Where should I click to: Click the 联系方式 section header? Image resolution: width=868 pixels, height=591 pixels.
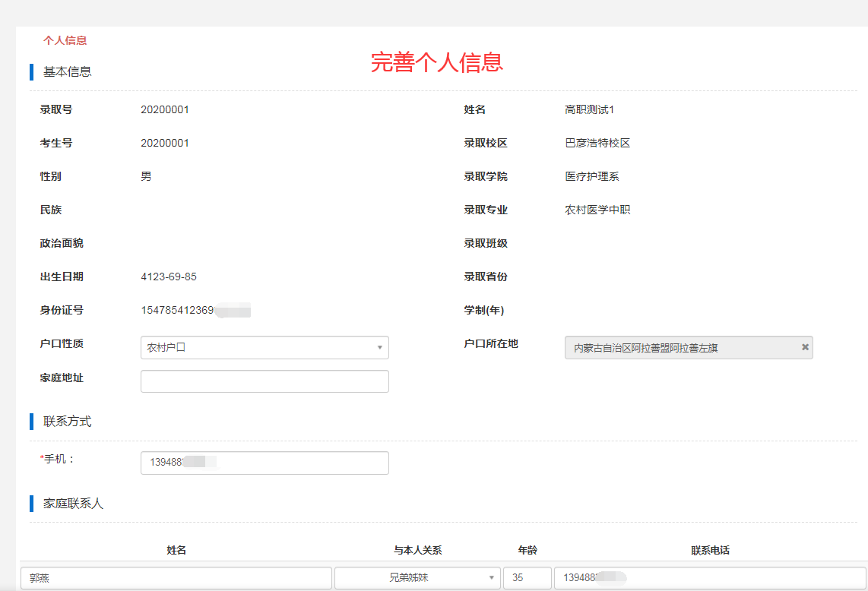coord(67,422)
